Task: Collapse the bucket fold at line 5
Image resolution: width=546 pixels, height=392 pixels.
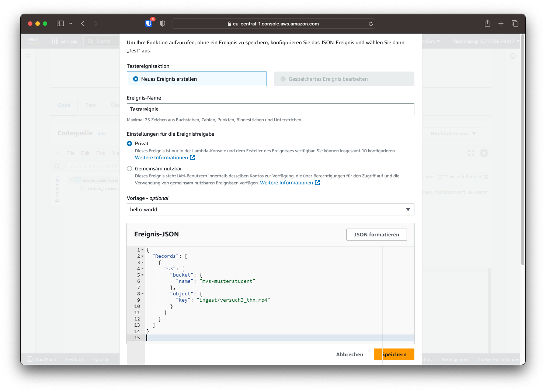Action: [x=143, y=275]
